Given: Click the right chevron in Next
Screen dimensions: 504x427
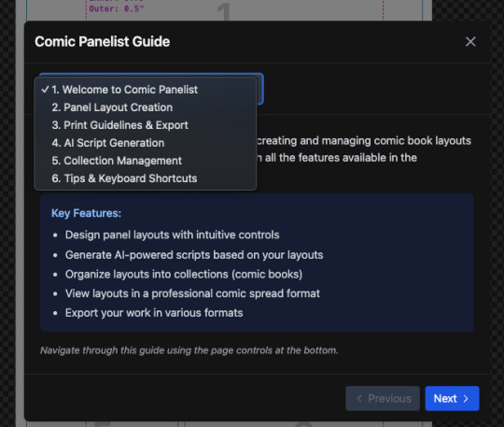Looking at the screenshot, I should tap(466, 399).
